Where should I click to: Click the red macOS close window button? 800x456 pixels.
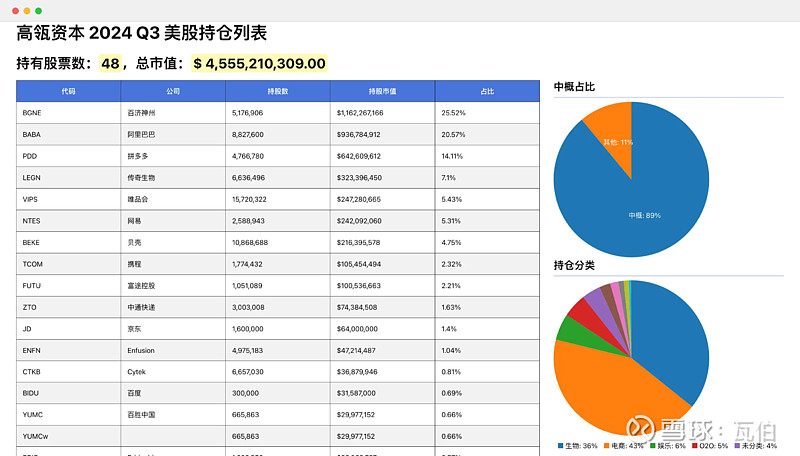tap(15, 11)
